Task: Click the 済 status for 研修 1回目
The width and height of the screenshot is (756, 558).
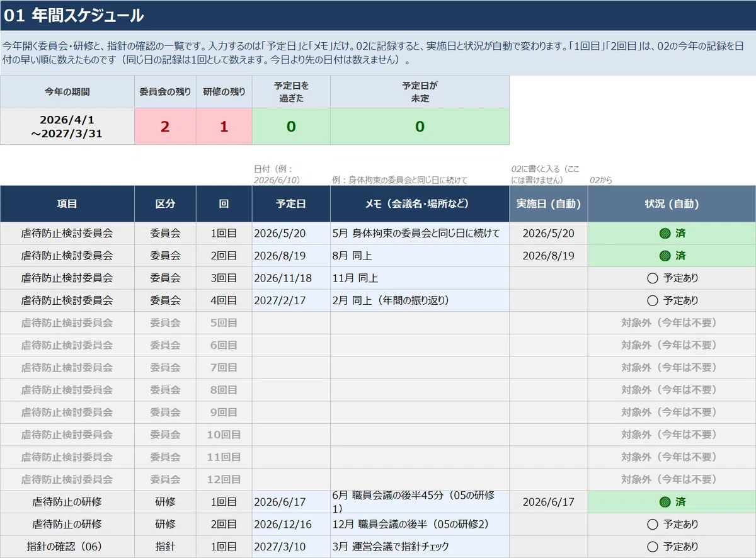Action: [x=672, y=502]
